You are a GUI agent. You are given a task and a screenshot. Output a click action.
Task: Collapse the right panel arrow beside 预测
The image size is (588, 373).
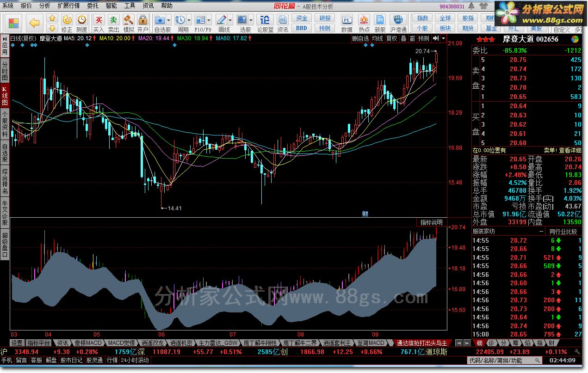pos(435,38)
